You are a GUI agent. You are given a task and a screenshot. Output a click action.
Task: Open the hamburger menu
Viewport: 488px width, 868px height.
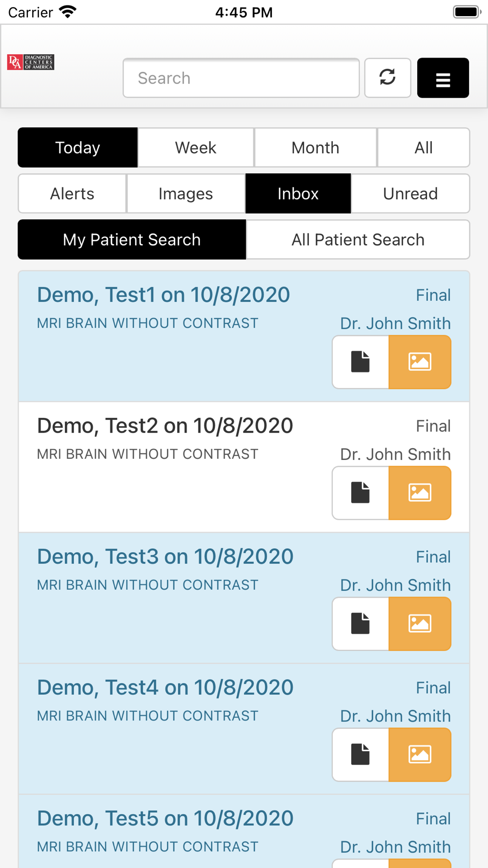(x=443, y=78)
